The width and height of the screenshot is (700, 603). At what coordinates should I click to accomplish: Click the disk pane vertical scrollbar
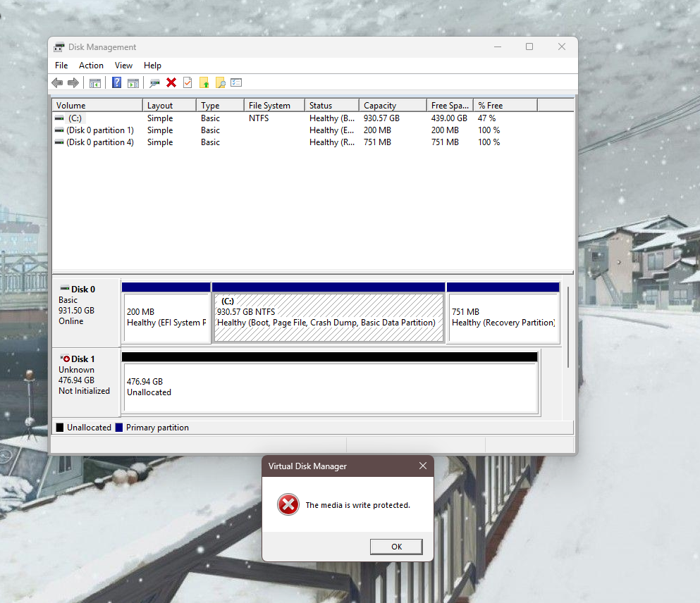568,324
